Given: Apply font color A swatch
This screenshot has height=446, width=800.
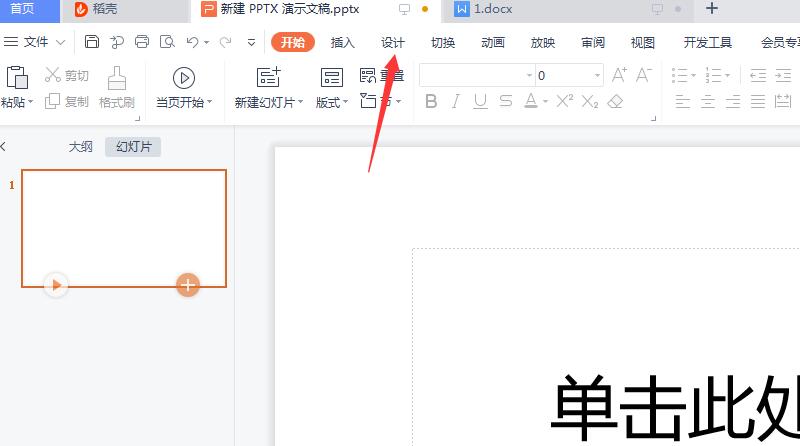Looking at the screenshot, I should pyautogui.click(x=531, y=101).
